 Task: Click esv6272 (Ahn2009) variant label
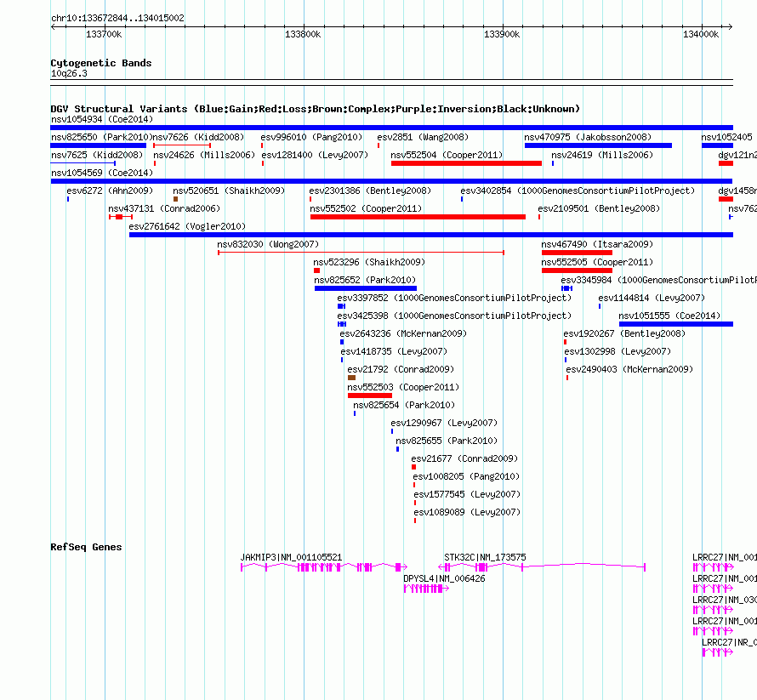tap(110, 191)
